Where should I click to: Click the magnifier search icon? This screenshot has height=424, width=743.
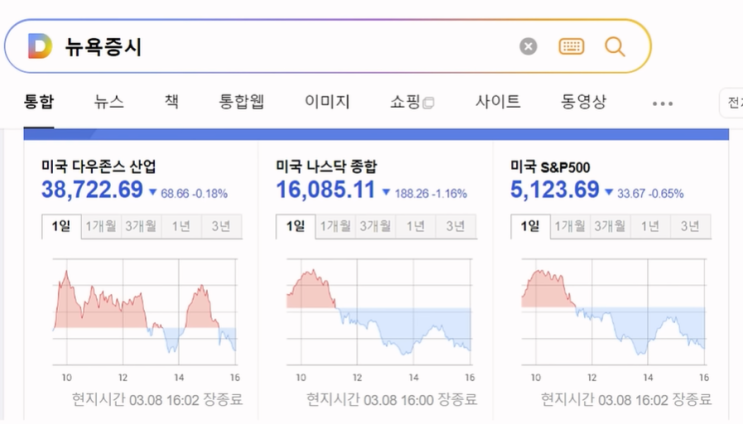(x=615, y=46)
